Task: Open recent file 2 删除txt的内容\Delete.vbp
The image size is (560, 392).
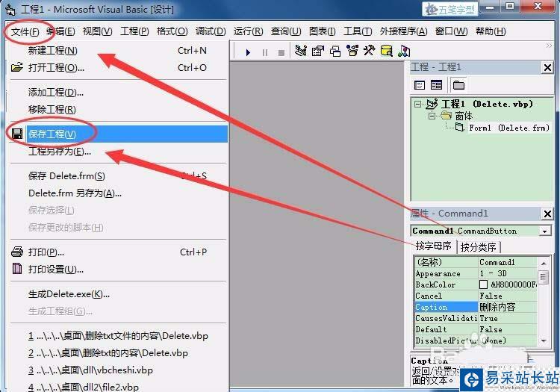Action: (x=118, y=353)
